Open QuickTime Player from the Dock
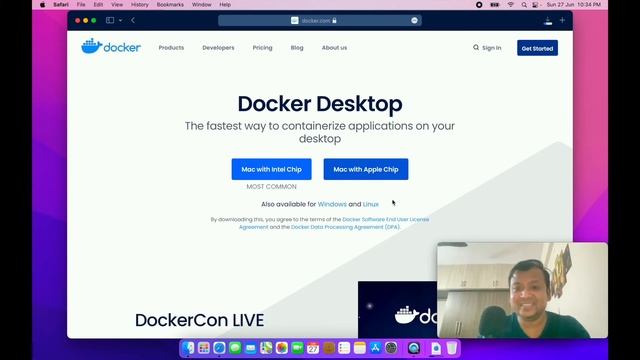The width and height of the screenshot is (640, 360). pyautogui.click(x=414, y=348)
